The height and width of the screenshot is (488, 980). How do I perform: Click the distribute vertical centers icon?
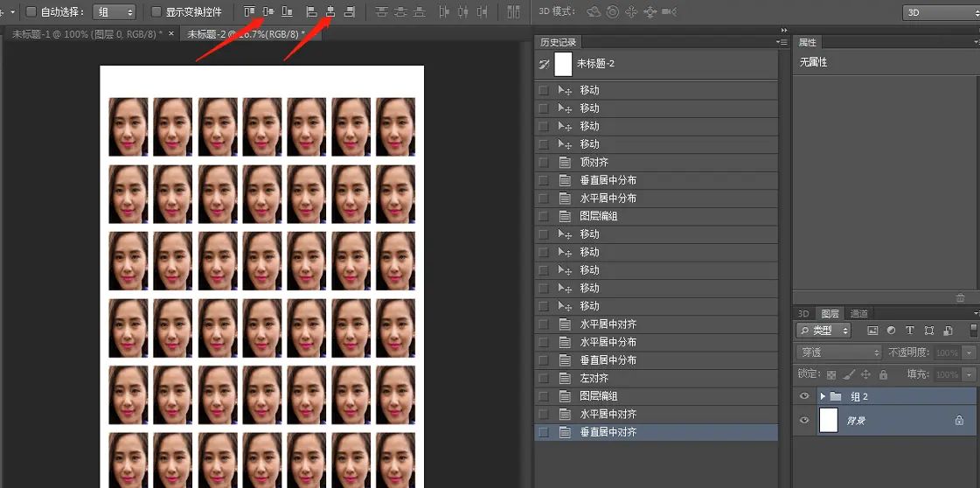(400, 12)
